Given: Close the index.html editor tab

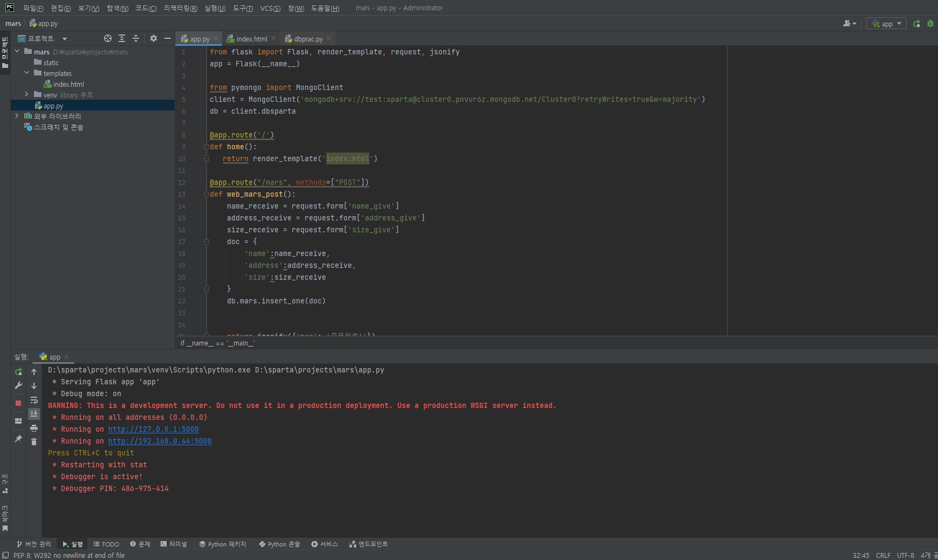Looking at the screenshot, I should pos(273,38).
